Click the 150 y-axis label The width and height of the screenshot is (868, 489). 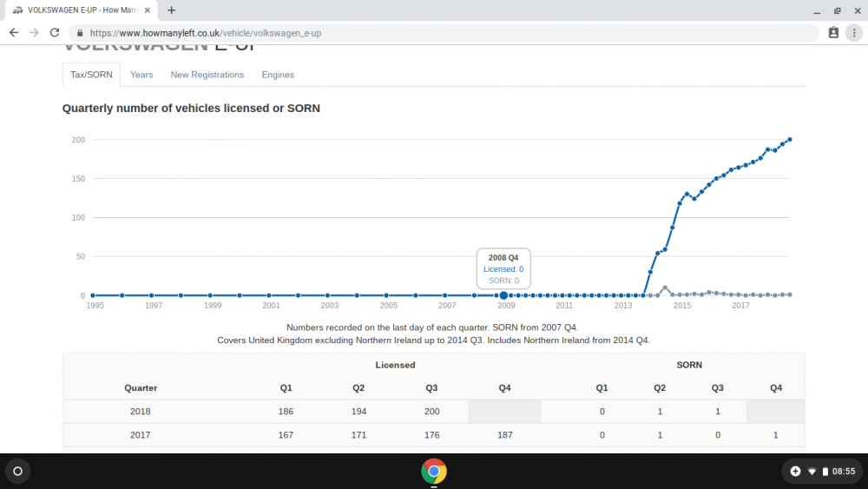click(78, 179)
